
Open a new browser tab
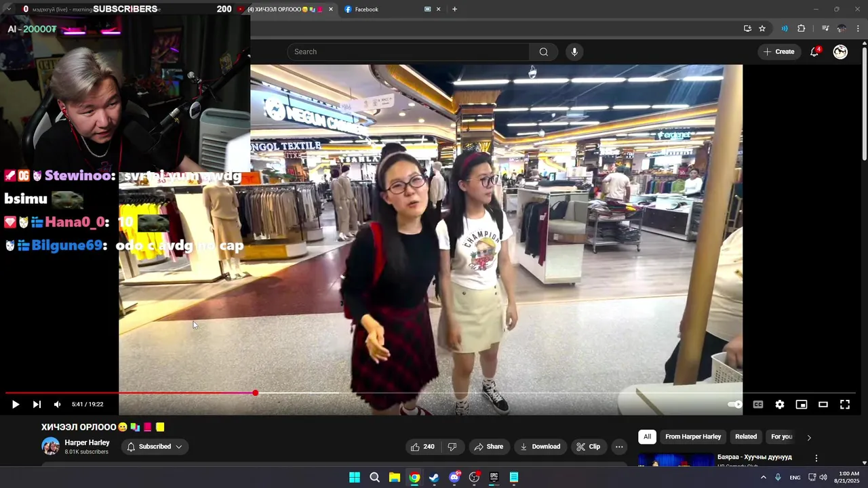click(454, 9)
